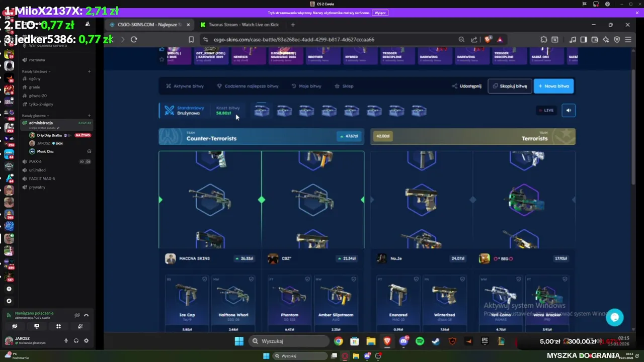Click Nowa bitwa button
This screenshot has width=644, height=362.
click(x=553, y=86)
